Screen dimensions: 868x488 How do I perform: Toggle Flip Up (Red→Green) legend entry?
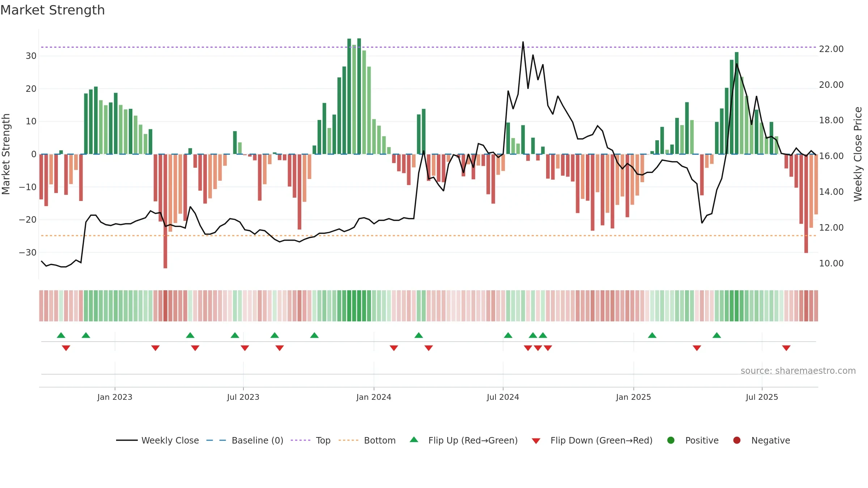(x=464, y=440)
